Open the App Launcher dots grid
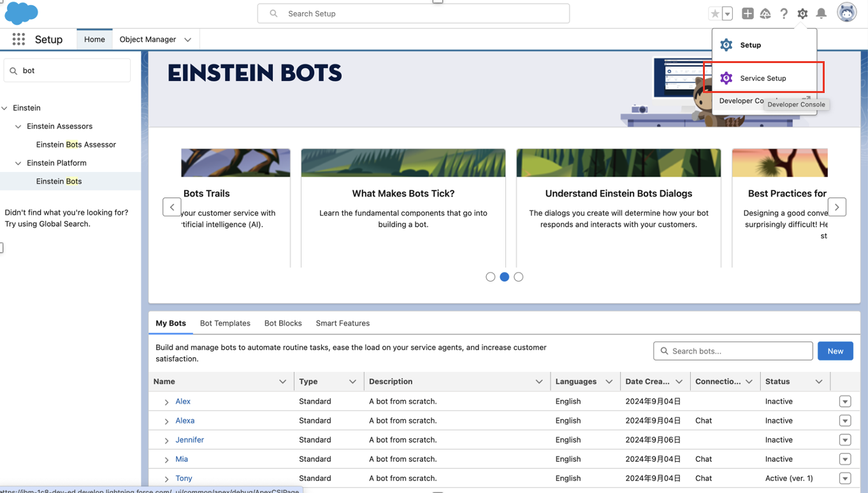 pos(18,39)
